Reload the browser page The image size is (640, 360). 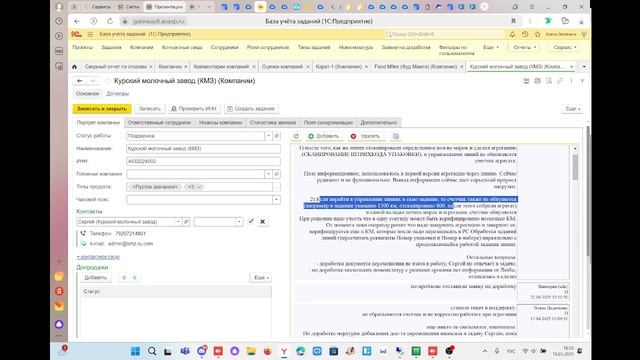point(110,21)
